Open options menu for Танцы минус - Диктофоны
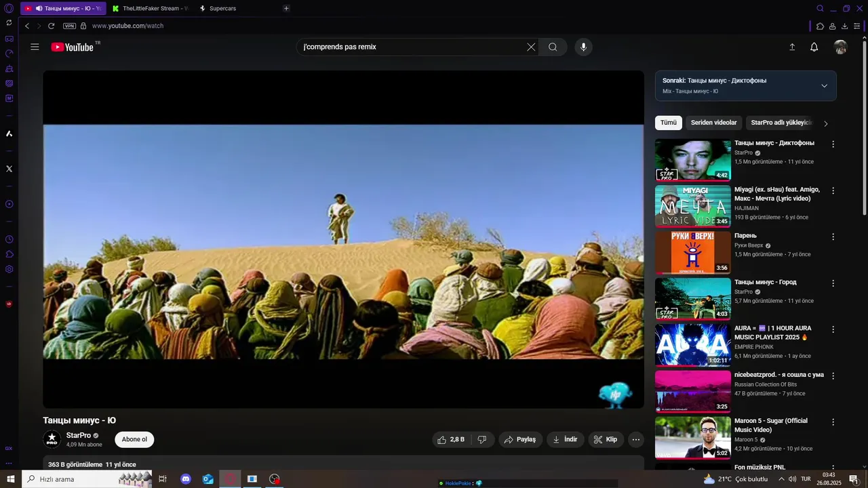This screenshot has width=868, height=488. click(833, 144)
